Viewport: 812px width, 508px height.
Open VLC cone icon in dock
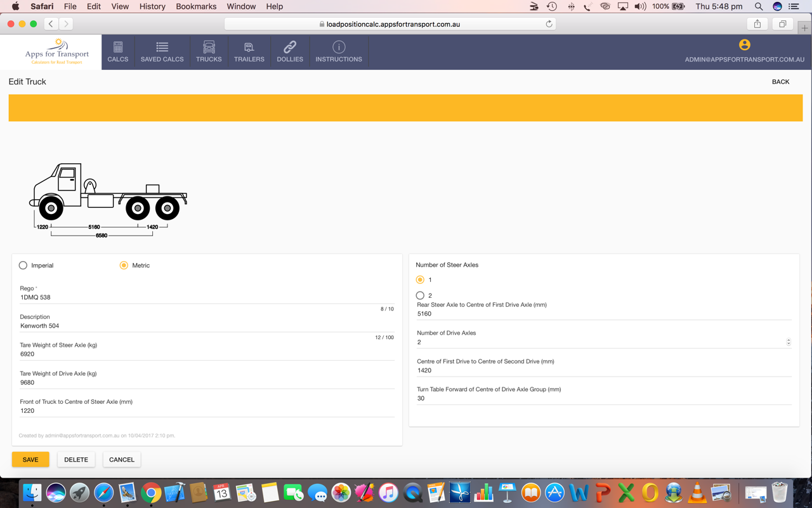pos(697,493)
